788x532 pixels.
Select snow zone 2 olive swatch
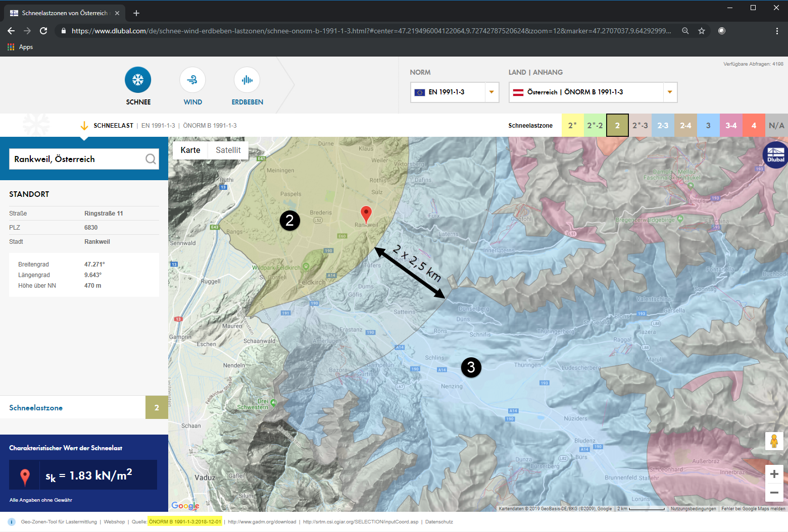[x=617, y=126]
